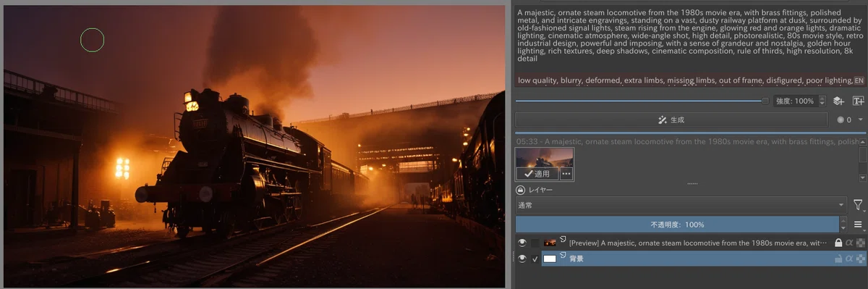
Task: Open the 通常 blend mode dropdown
Action: 681,205
